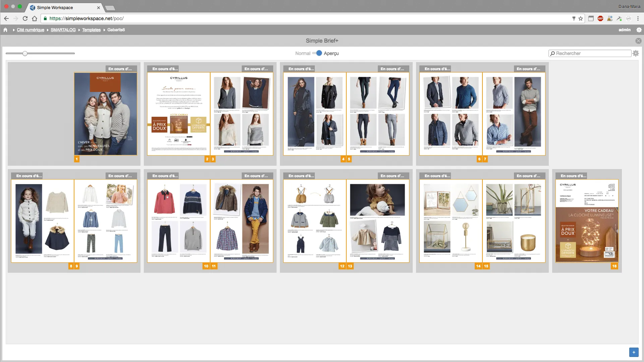Go to the Templates breadcrumb
This screenshot has height=362, width=644.
point(91,30)
